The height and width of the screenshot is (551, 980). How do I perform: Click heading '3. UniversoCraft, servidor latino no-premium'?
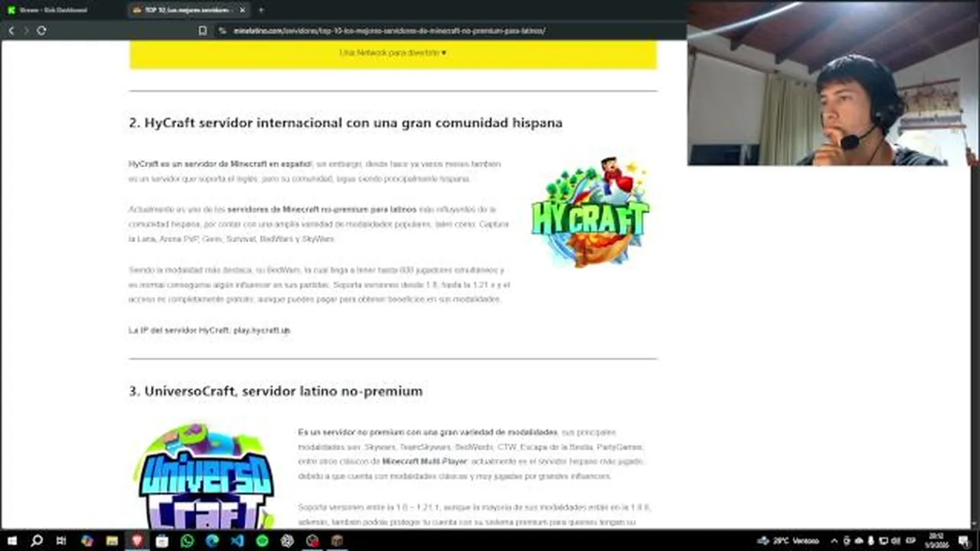point(276,391)
